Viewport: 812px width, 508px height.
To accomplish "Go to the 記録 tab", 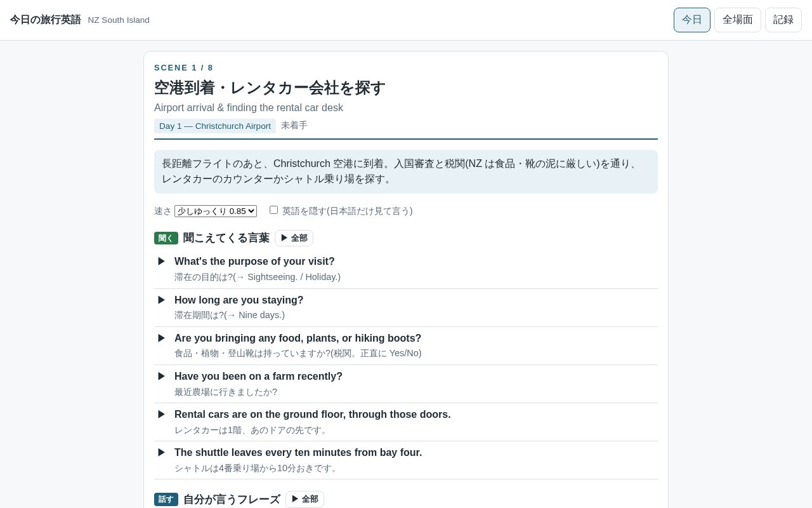I will click(783, 20).
